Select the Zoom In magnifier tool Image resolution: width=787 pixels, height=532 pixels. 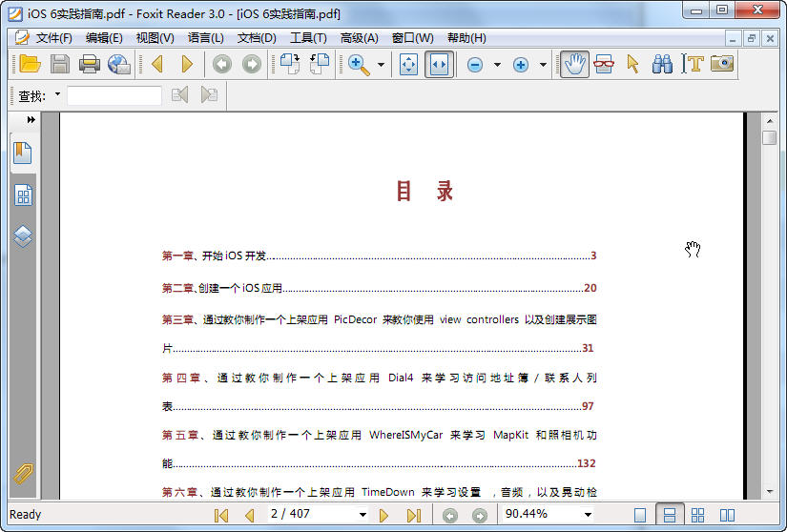(x=359, y=65)
